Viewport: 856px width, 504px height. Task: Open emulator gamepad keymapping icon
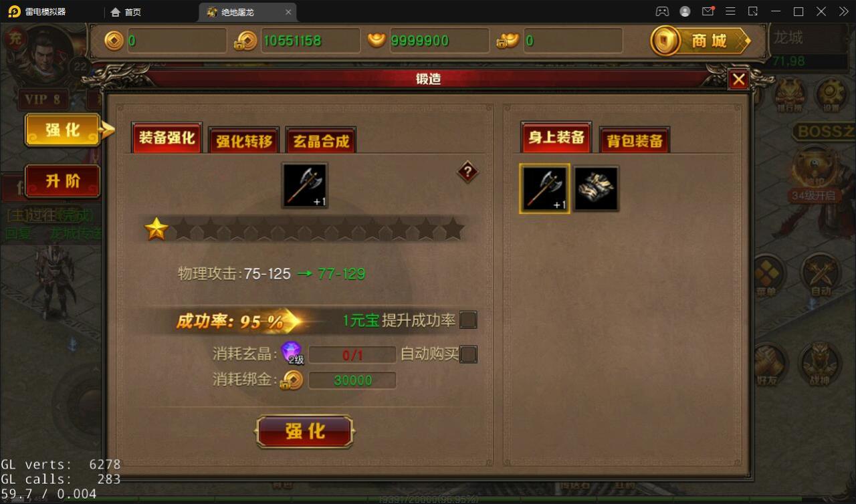662,12
